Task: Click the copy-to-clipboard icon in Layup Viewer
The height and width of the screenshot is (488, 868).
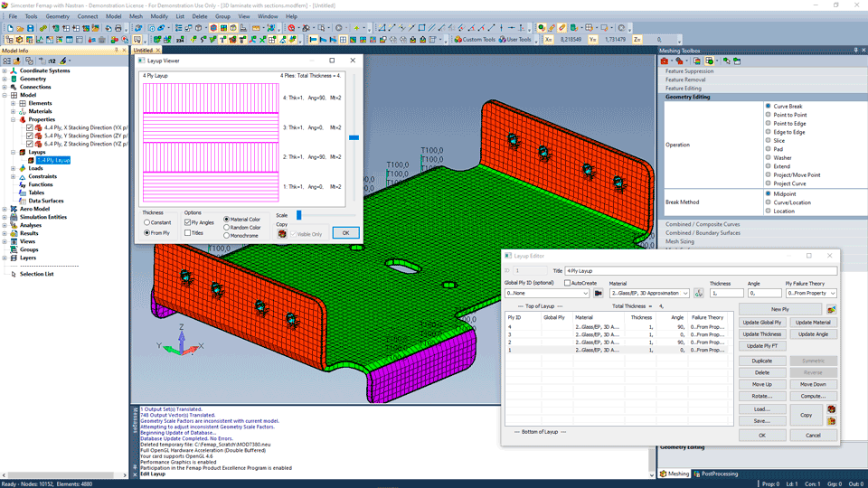Action: pos(282,233)
